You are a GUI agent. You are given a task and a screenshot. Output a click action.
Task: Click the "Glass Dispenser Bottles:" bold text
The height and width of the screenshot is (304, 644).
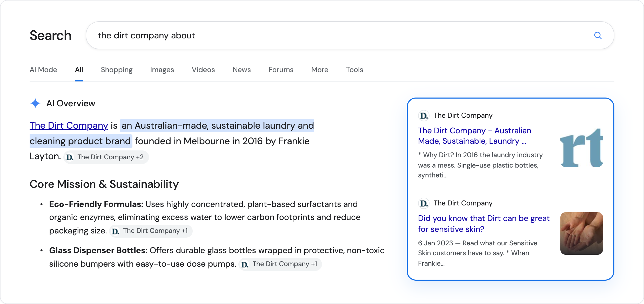tap(98, 250)
